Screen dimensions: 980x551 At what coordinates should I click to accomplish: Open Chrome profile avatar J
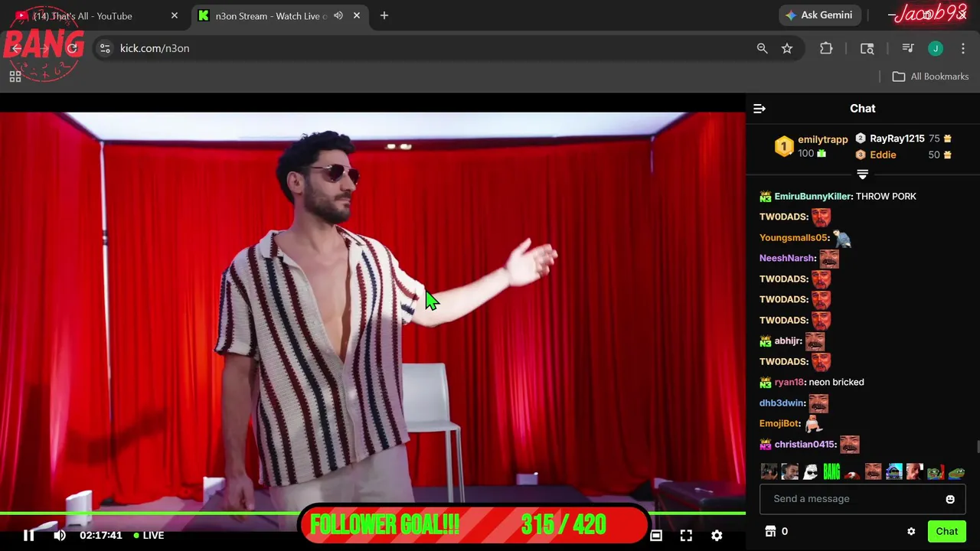click(x=936, y=48)
